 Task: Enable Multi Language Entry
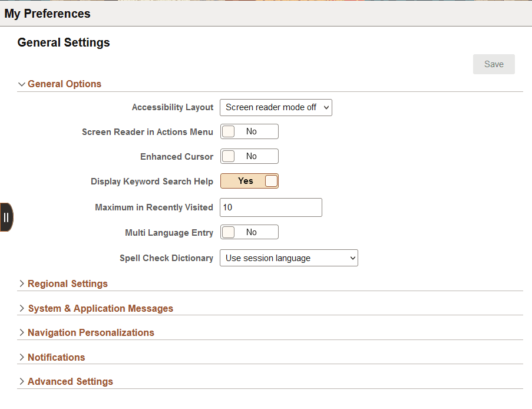point(249,232)
